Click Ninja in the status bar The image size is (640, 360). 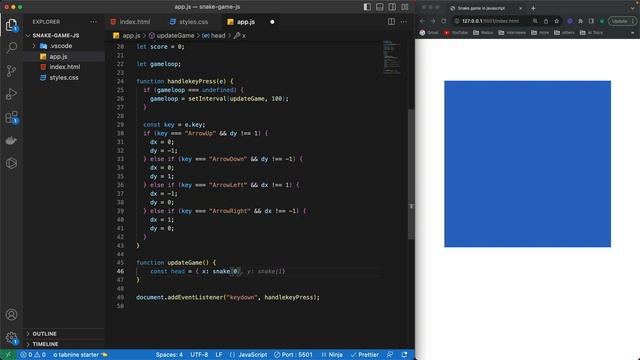[332, 355]
